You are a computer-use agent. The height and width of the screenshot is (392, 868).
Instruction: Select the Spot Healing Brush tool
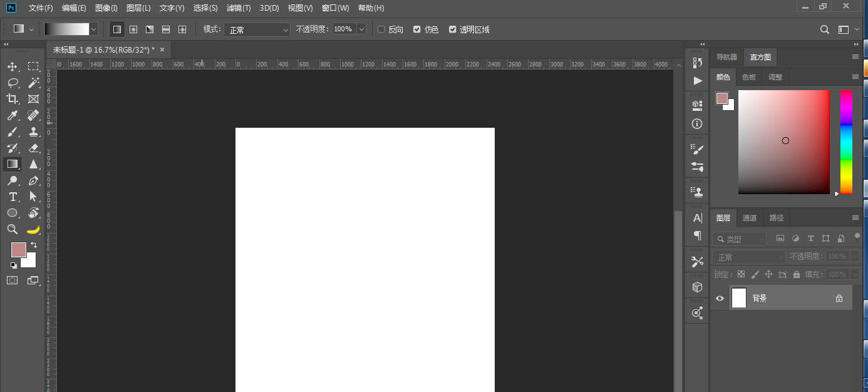click(x=33, y=115)
